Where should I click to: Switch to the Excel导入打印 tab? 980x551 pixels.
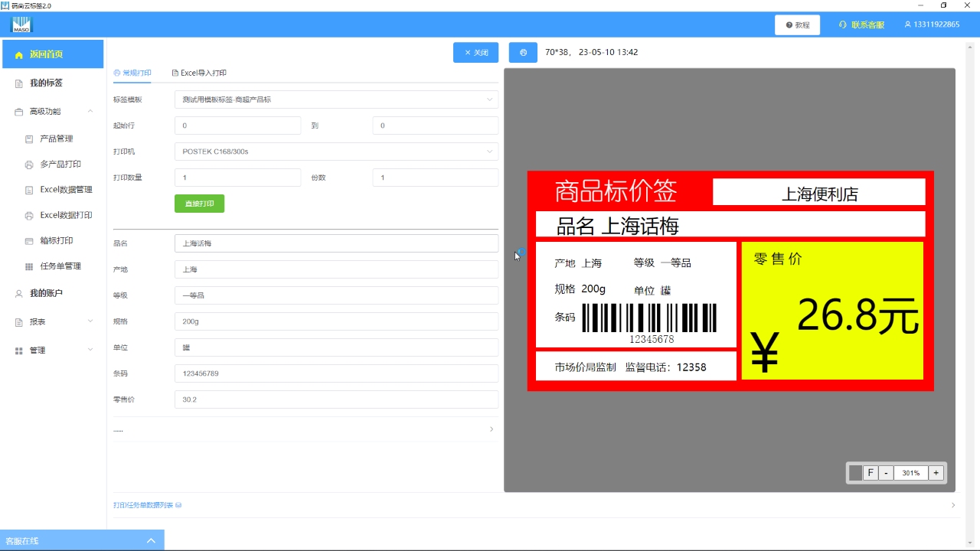pyautogui.click(x=199, y=73)
